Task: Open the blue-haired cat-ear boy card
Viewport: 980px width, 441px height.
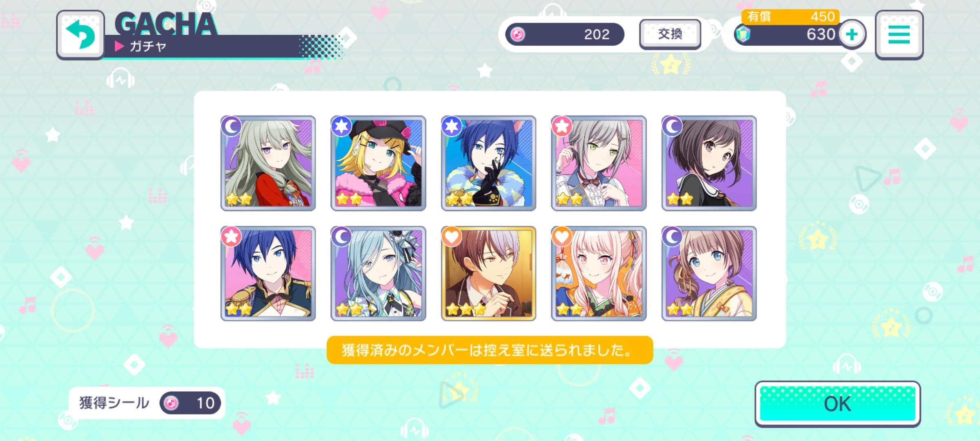Action: click(x=488, y=163)
